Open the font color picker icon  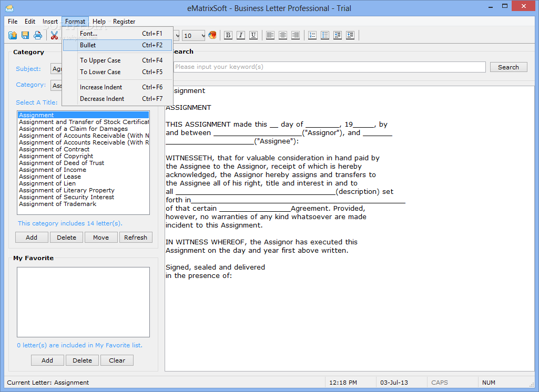pos(212,35)
